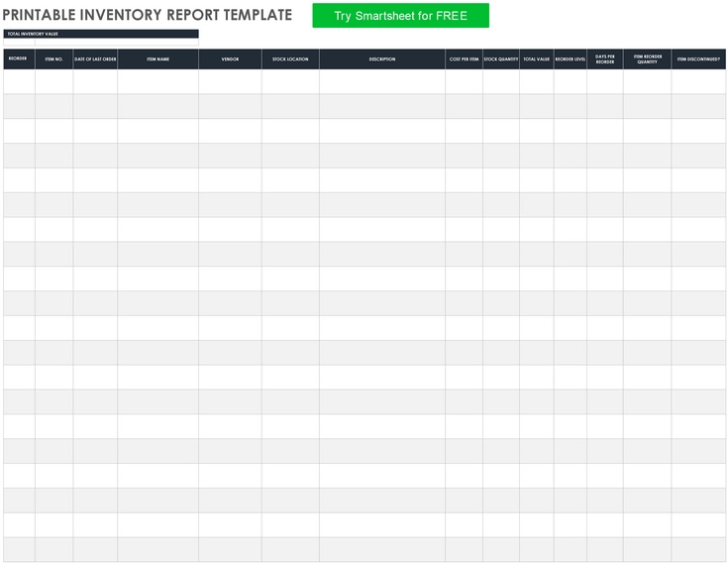Select the Reorder Level column header
The image size is (728, 564).
tap(571, 59)
